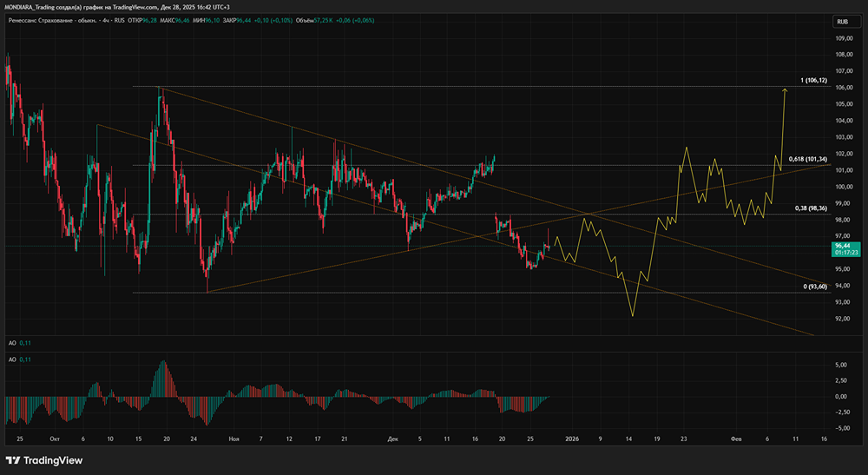
Task: Click the Дек label on the time axis
Action: (393, 439)
